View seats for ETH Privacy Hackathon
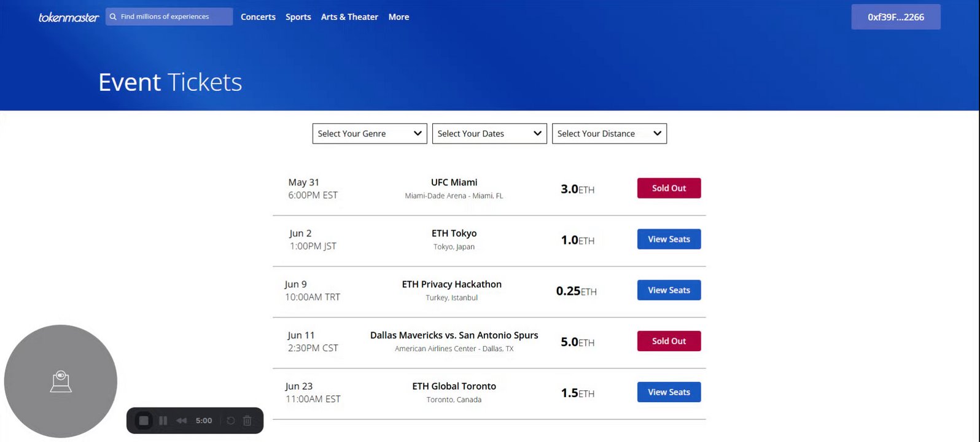980x442 pixels. pyautogui.click(x=669, y=290)
